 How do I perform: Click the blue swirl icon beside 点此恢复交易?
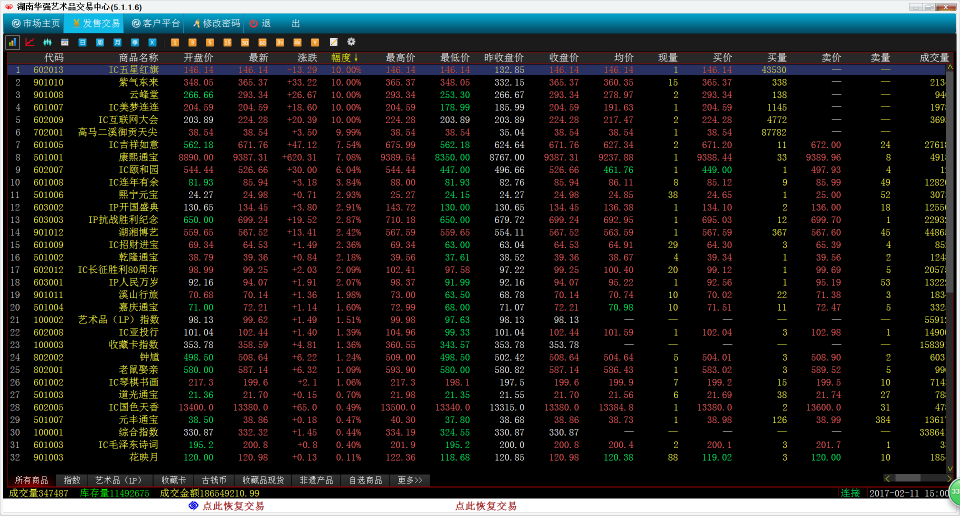point(193,506)
